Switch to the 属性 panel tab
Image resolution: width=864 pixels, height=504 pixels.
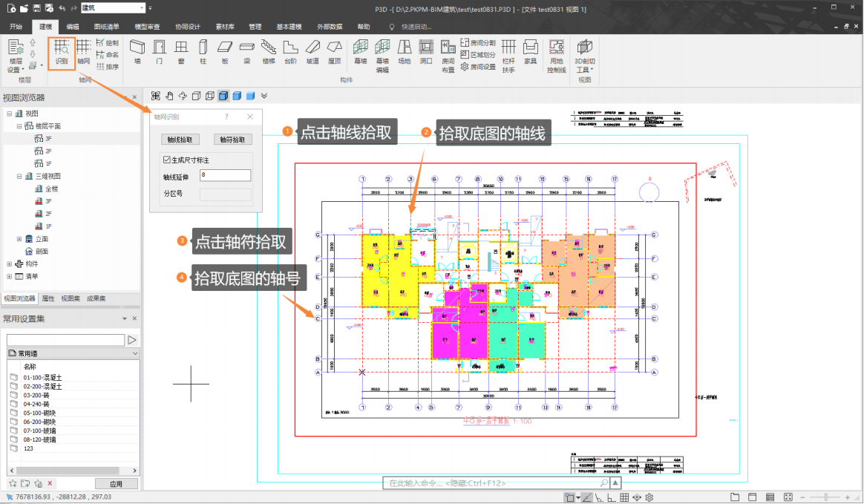click(x=48, y=298)
